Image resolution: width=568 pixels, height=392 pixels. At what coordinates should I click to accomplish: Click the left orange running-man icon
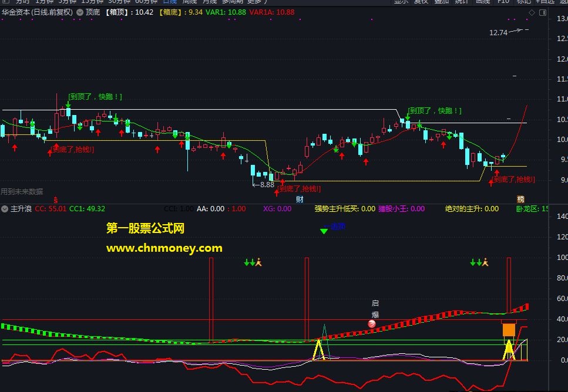pyautogui.click(x=258, y=262)
